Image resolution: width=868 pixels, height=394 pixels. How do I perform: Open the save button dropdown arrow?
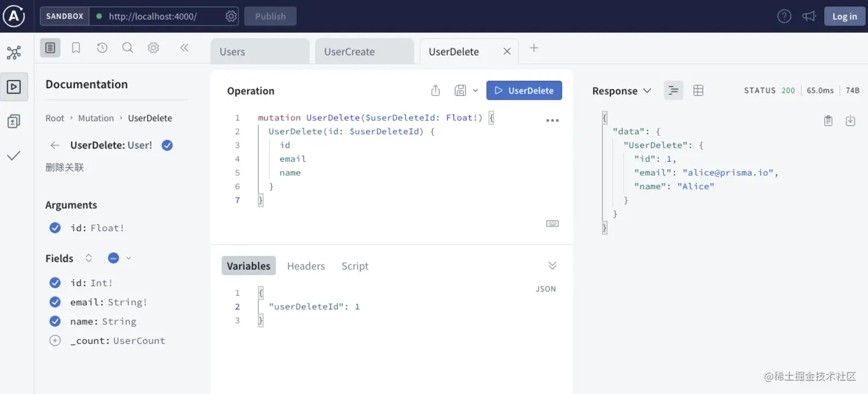pyautogui.click(x=475, y=90)
